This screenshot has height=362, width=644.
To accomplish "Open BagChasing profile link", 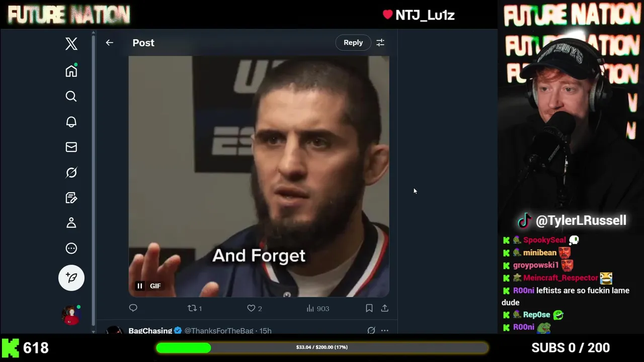I will click(x=150, y=330).
